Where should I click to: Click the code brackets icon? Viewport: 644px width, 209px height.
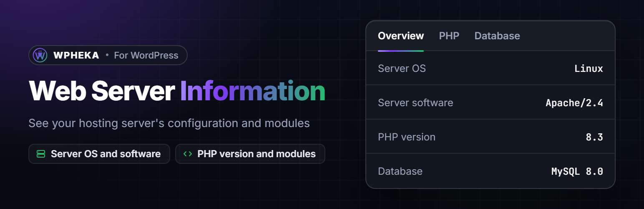(x=188, y=154)
